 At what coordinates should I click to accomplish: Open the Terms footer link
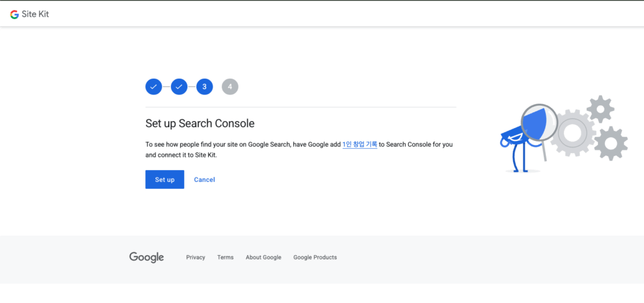tap(225, 258)
